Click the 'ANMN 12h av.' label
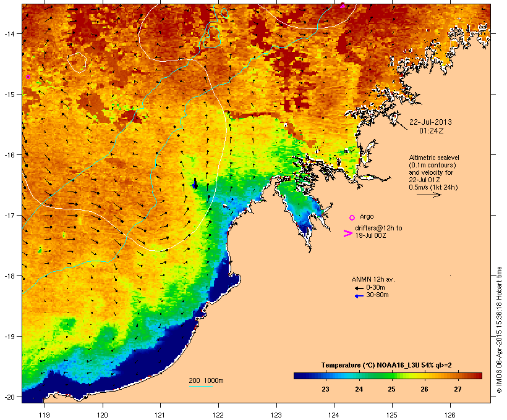Screen dimensions: 507x420 click(x=373, y=279)
